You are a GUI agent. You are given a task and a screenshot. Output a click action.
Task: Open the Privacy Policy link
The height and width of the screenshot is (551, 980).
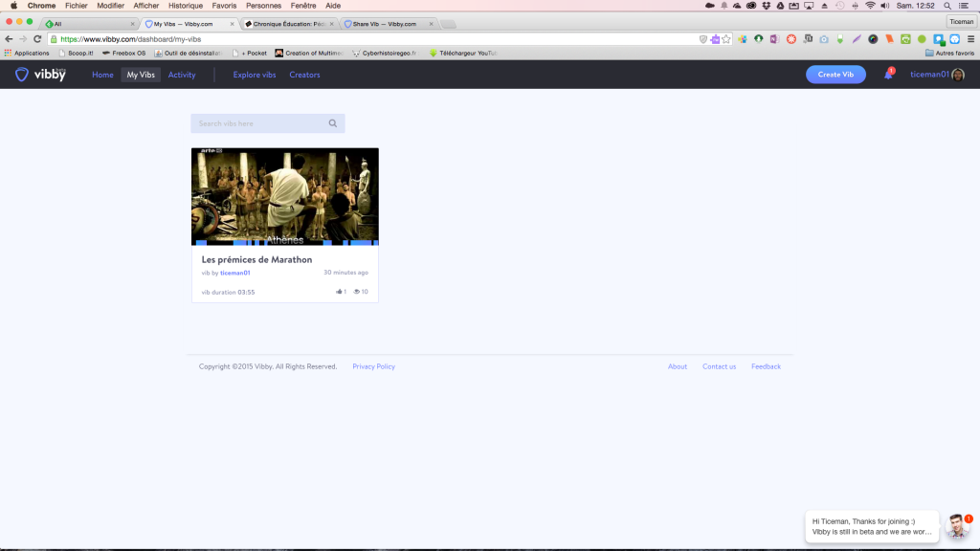[x=374, y=366]
